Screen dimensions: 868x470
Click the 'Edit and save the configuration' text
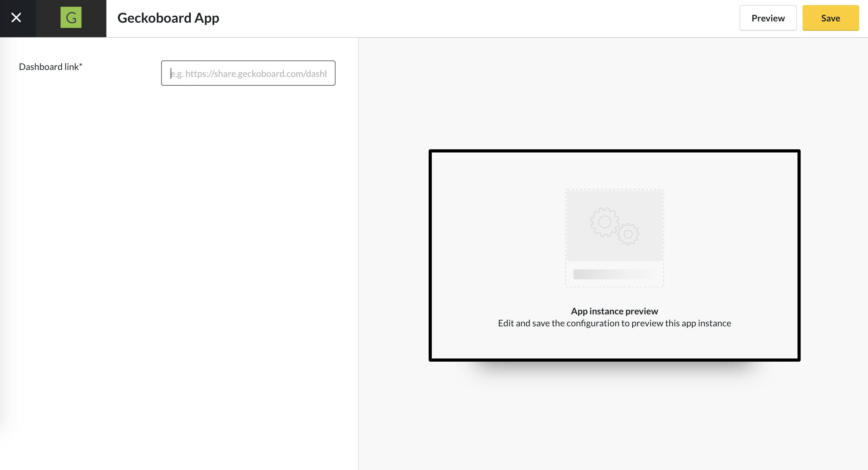[614, 323]
